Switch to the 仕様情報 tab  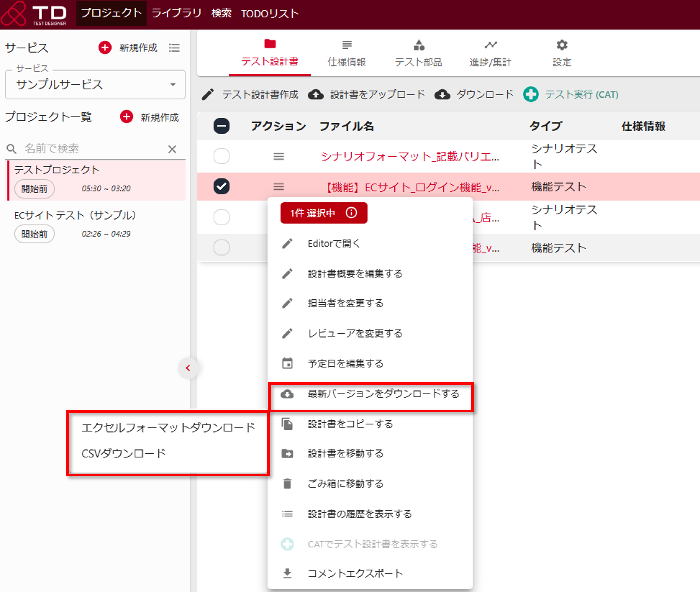point(346,53)
